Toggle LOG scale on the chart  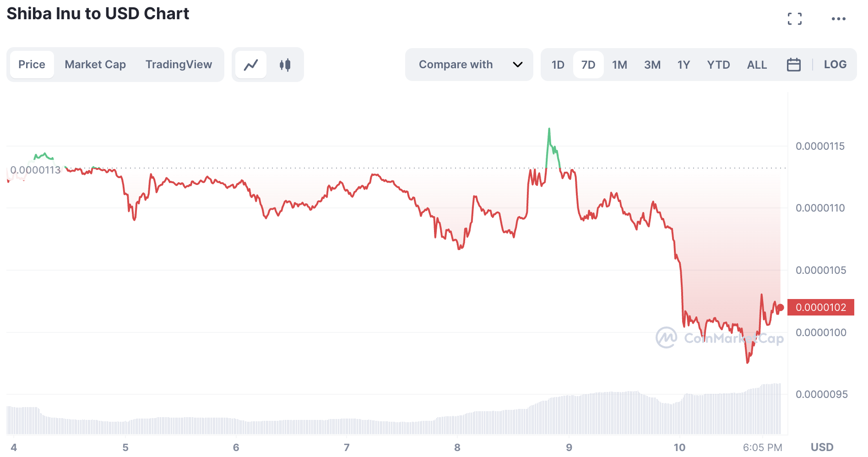[835, 65]
